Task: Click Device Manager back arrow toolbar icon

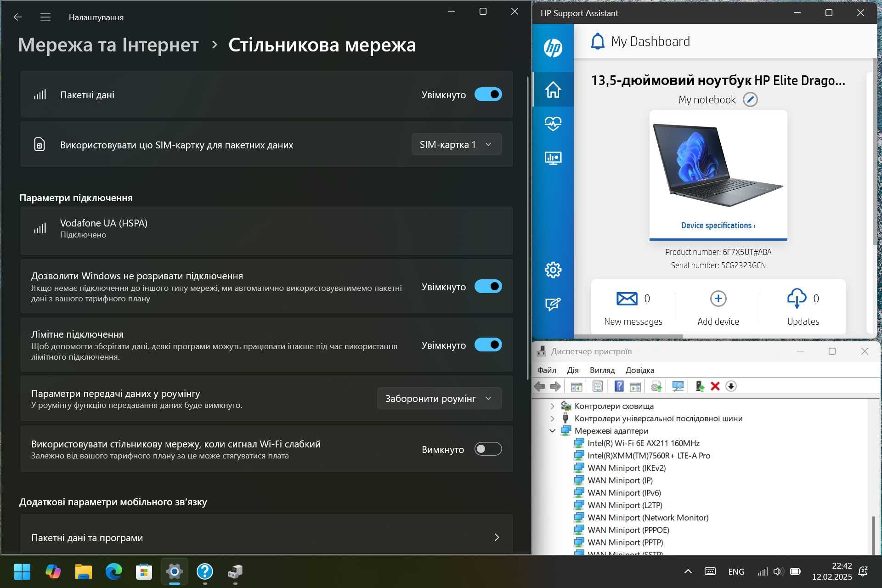Action: coord(540,386)
